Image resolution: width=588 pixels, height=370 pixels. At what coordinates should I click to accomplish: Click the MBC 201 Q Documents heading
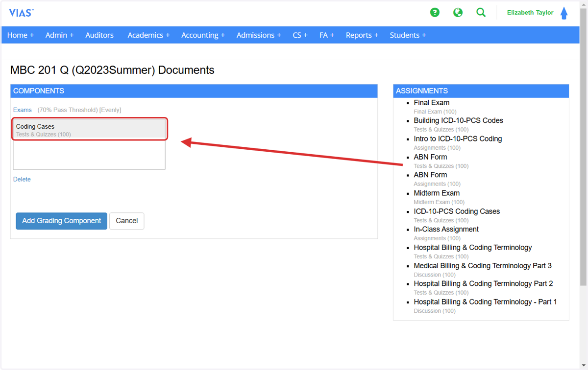pyautogui.click(x=112, y=70)
